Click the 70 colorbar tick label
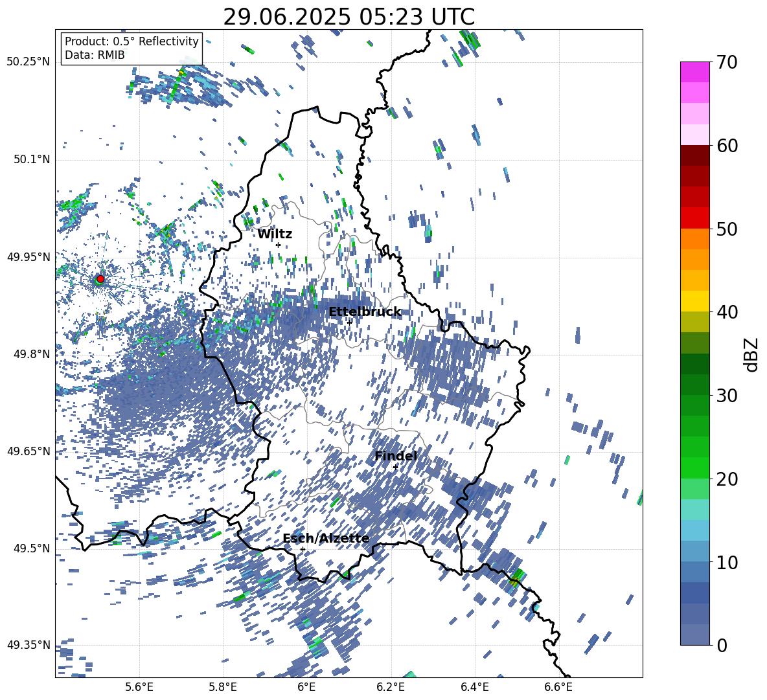Image resolution: width=767 pixels, height=700 pixels. coord(727,63)
